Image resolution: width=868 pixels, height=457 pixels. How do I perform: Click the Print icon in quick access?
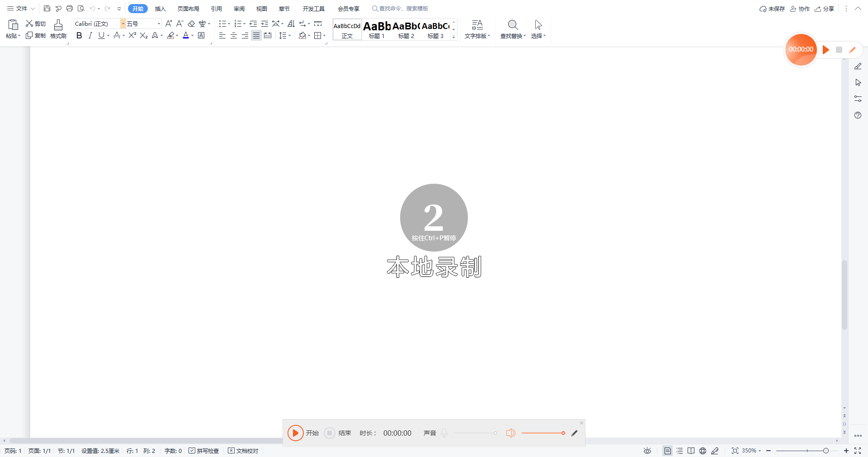[70, 9]
